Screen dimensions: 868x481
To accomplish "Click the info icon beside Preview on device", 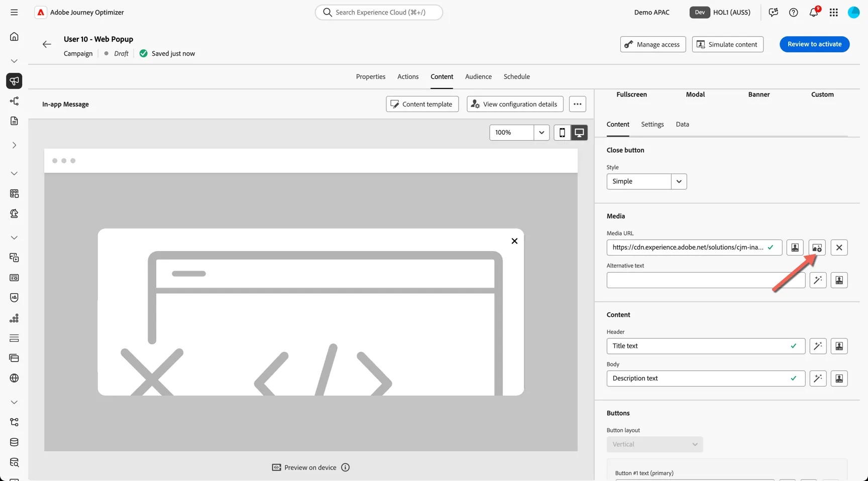I will click(345, 467).
